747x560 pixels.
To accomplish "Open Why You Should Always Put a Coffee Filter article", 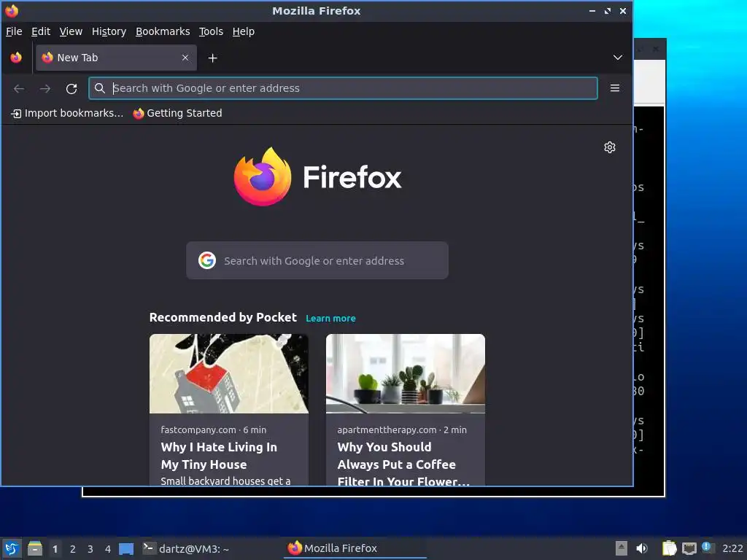I will (x=403, y=464).
